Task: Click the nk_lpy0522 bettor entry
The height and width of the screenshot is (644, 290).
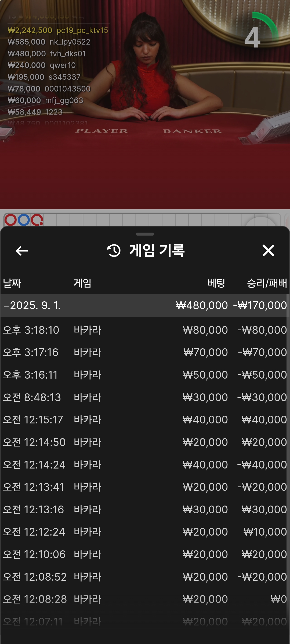Action: click(x=49, y=42)
